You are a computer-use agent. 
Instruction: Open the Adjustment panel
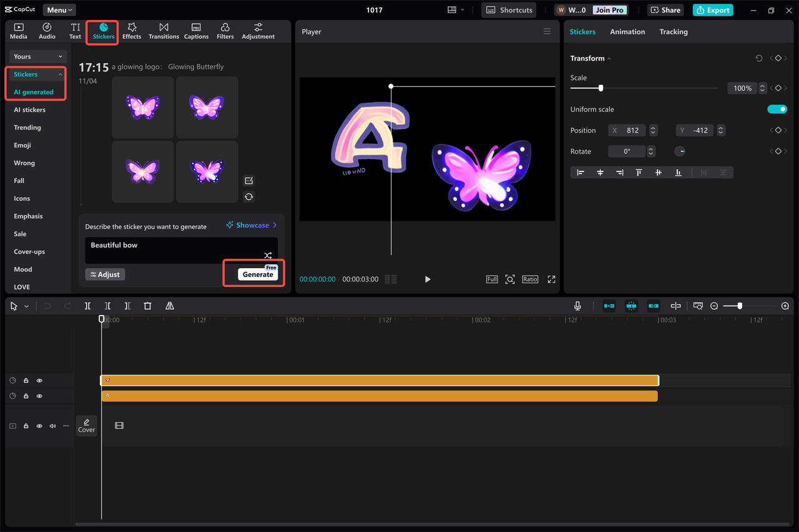pos(258,31)
